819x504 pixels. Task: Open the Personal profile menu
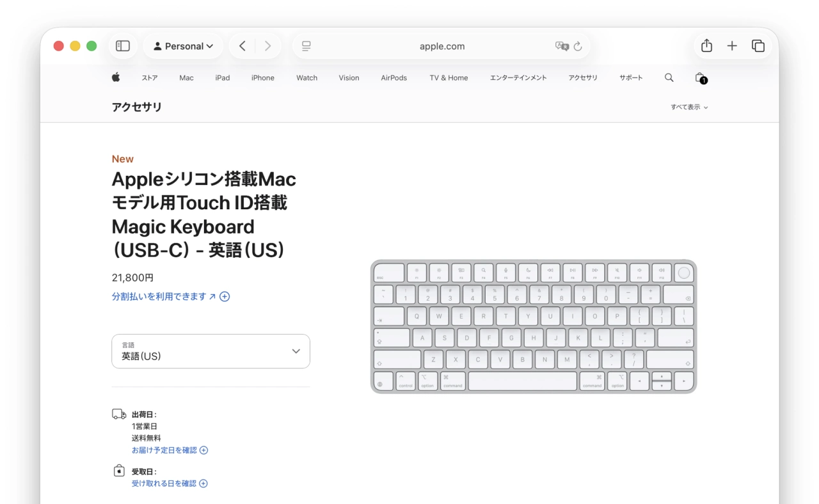click(184, 46)
